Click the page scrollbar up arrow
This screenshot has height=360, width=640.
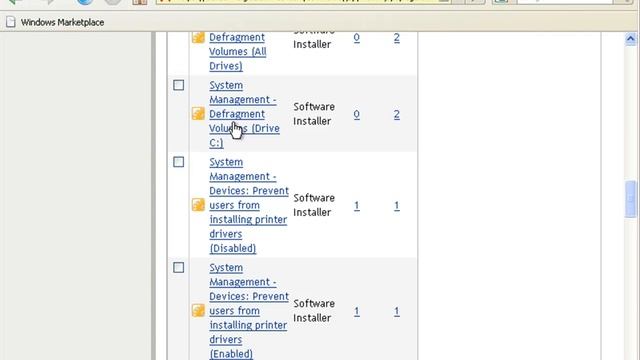click(x=630, y=39)
